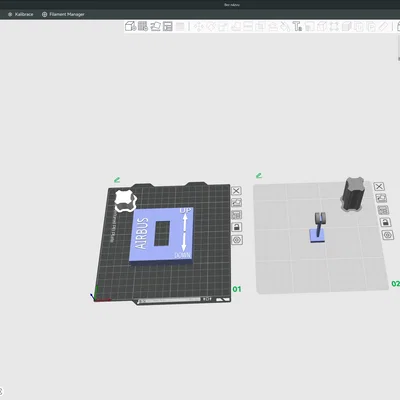Select the Move tool with cross arrows
The width and height of the screenshot is (400, 400).
pos(199,26)
